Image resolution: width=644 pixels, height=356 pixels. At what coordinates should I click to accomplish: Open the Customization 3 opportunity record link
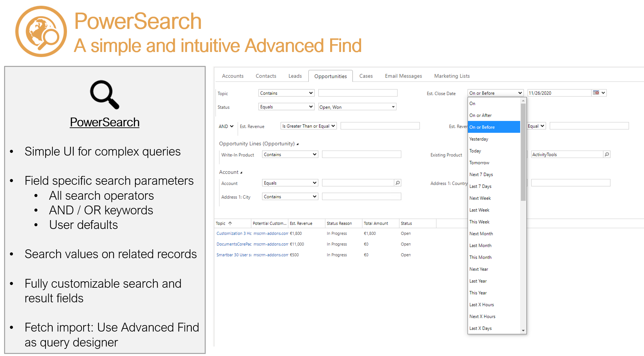[234, 233]
